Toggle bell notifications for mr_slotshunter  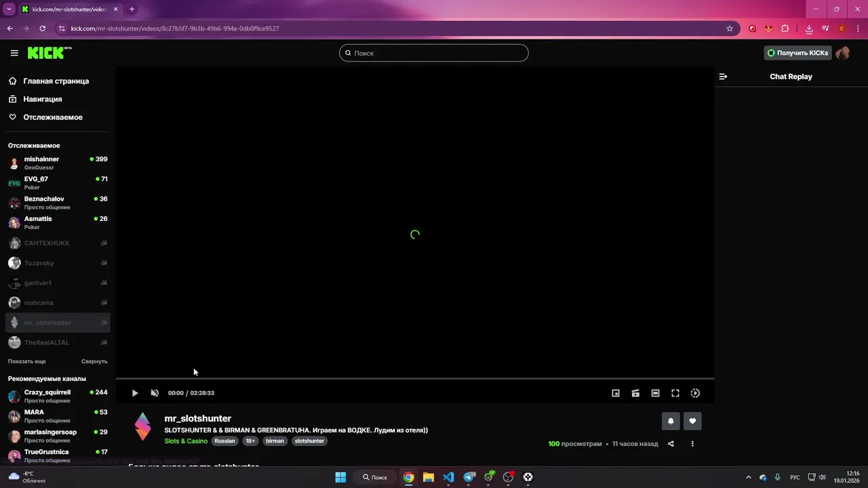[x=671, y=421]
